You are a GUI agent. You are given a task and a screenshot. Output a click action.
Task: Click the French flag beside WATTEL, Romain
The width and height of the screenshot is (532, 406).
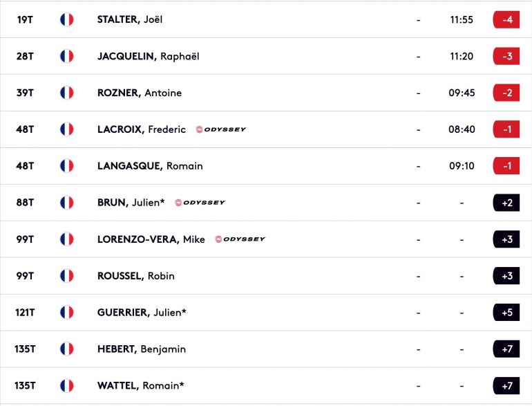[67, 386]
